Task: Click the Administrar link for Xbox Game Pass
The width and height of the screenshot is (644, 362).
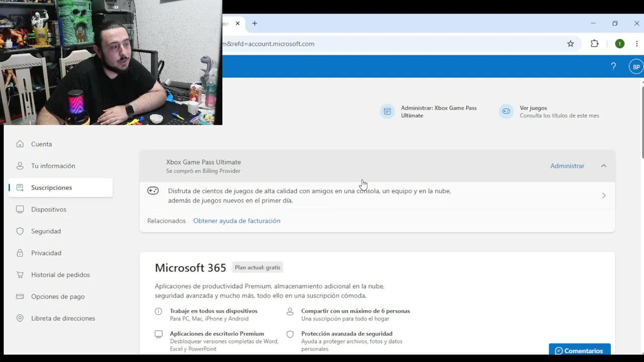Action: pyautogui.click(x=567, y=166)
